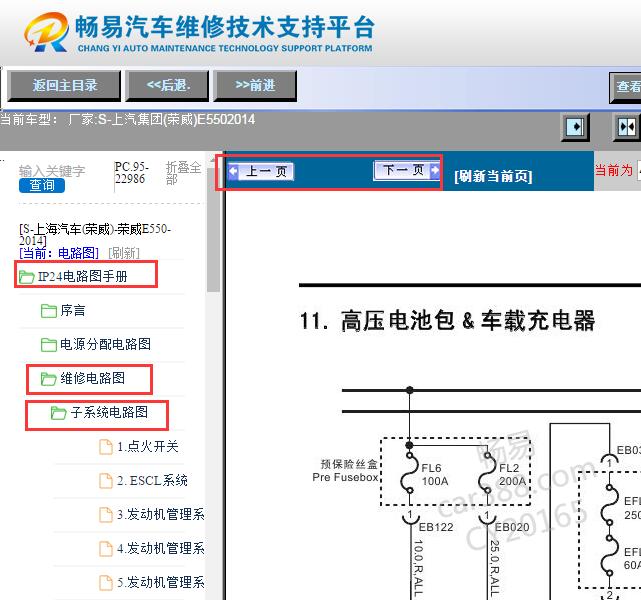Screen dimensions: 641x600
Task: Click the 2.ESCL系统 page icon
Action: point(106,481)
